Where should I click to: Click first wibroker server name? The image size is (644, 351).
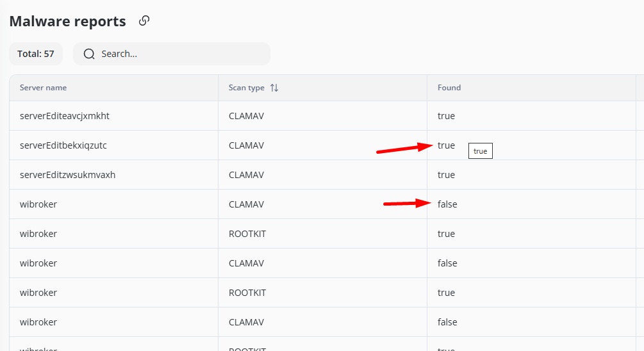[x=38, y=204]
